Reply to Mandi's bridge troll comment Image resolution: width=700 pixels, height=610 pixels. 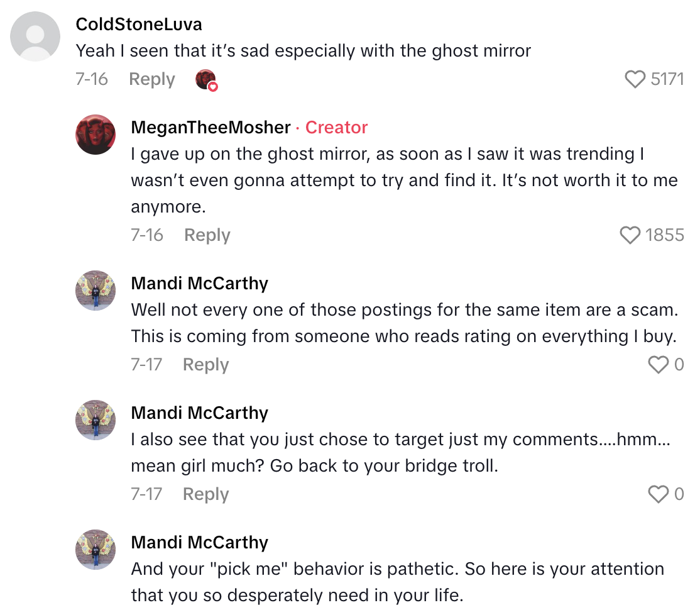[205, 494]
